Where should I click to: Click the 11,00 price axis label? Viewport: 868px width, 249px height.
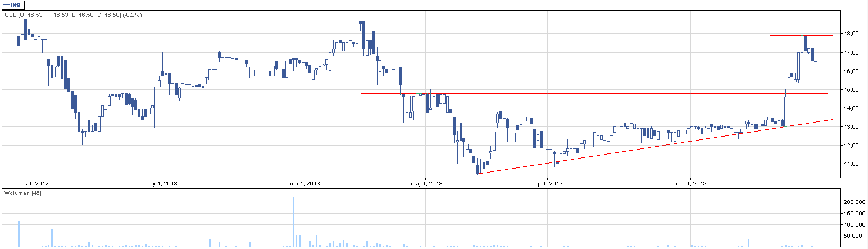852,164
